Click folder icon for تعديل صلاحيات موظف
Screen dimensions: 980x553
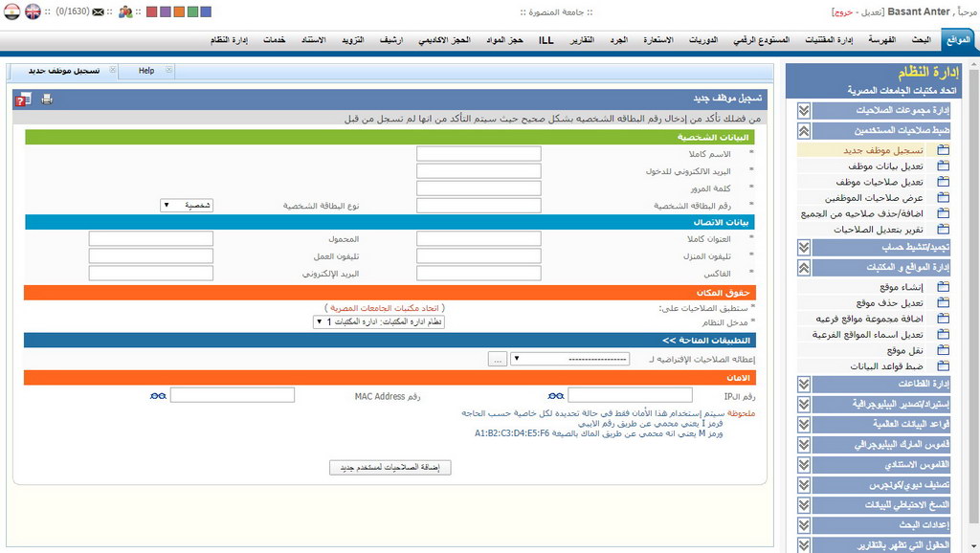tap(943, 182)
